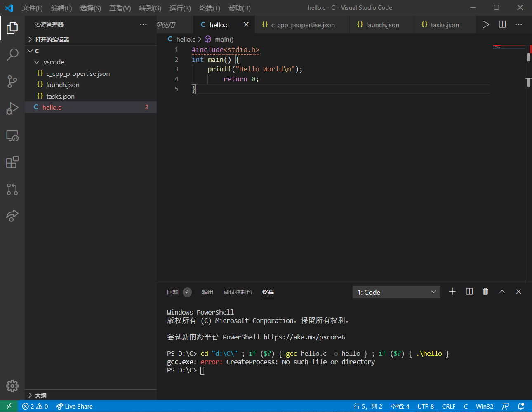Screen dimensions: 532x412
Task: Click the #include<stdio.h> code line
Action: tap(226, 49)
